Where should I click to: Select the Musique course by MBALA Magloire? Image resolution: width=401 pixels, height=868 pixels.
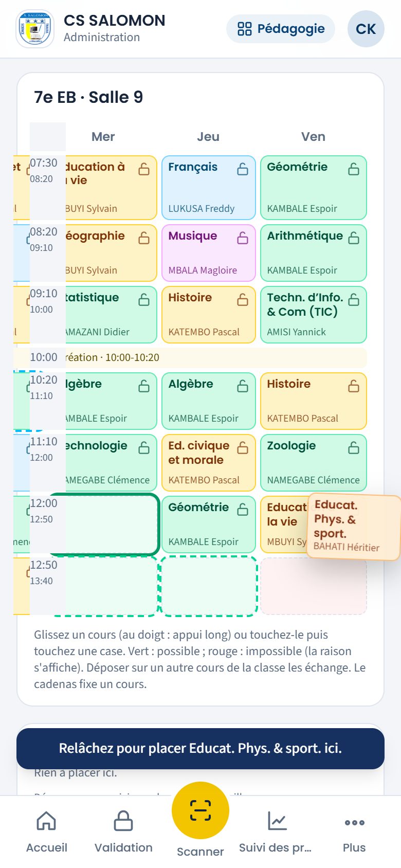pos(208,253)
